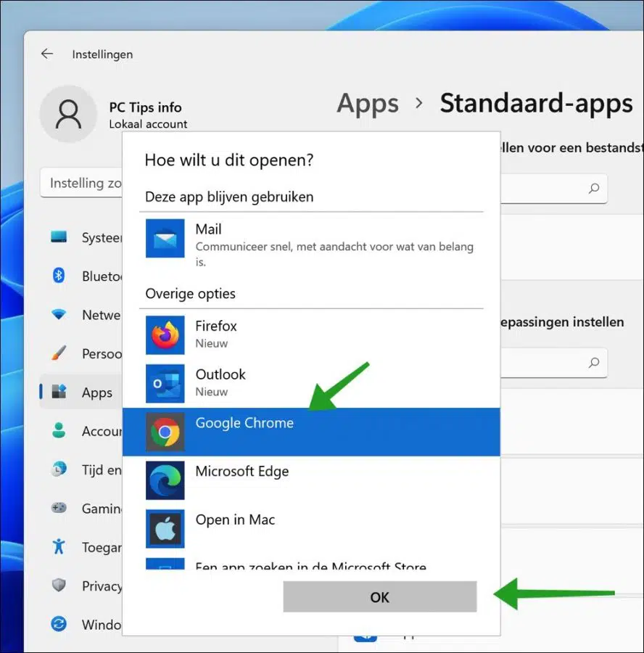Image resolution: width=644 pixels, height=653 pixels.
Task: Click the Microsoft Store search app entry
Action: click(311, 565)
